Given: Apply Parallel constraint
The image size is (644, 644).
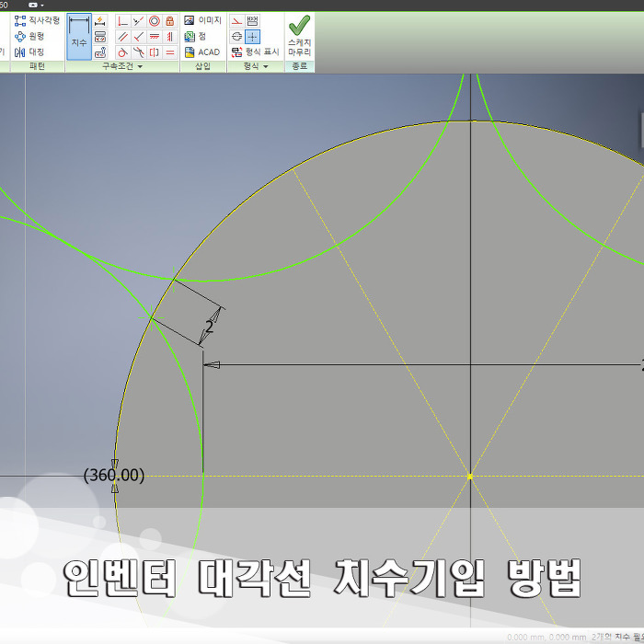Looking at the screenshot, I should [x=122, y=37].
